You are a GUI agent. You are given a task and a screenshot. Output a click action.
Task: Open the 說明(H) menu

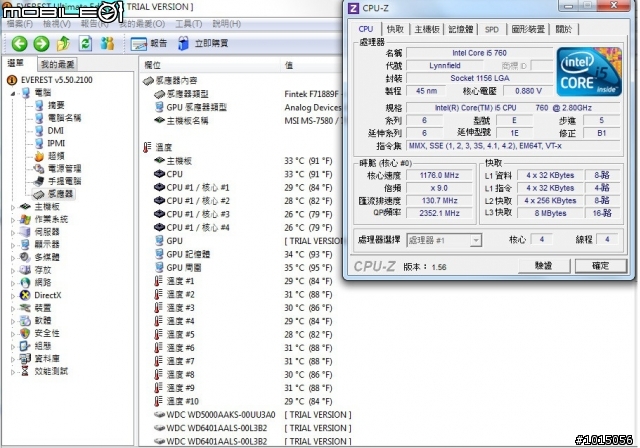pos(227,24)
